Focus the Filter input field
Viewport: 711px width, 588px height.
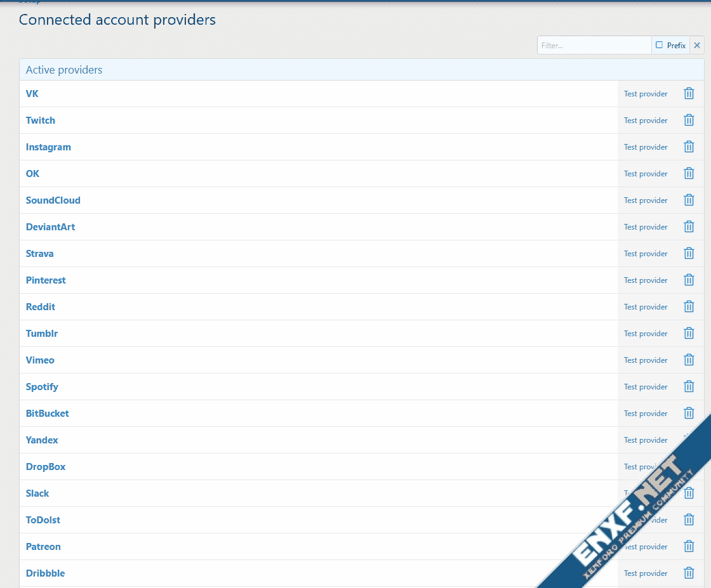coord(594,45)
